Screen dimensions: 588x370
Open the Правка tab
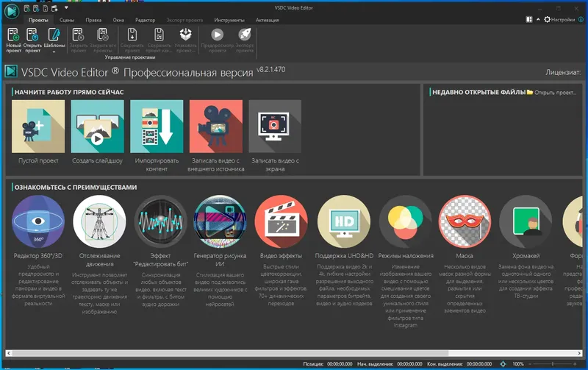(x=93, y=20)
